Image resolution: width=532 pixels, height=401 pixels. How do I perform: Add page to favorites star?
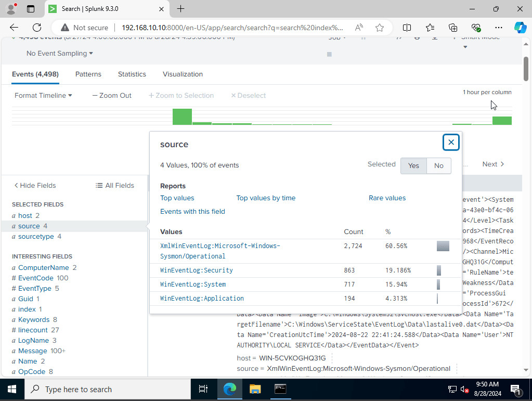click(380, 28)
